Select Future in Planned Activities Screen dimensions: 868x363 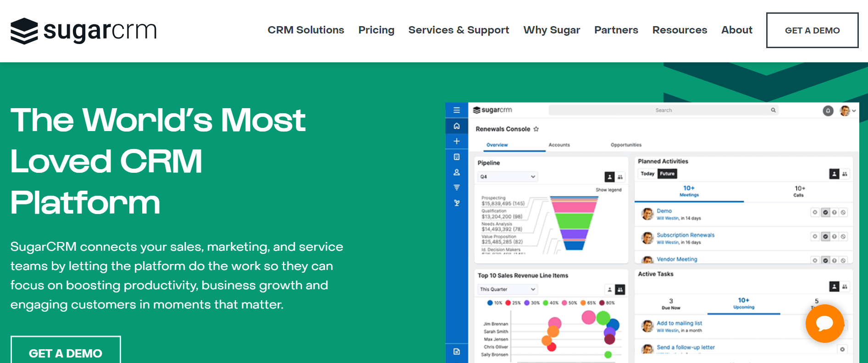point(667,174)
